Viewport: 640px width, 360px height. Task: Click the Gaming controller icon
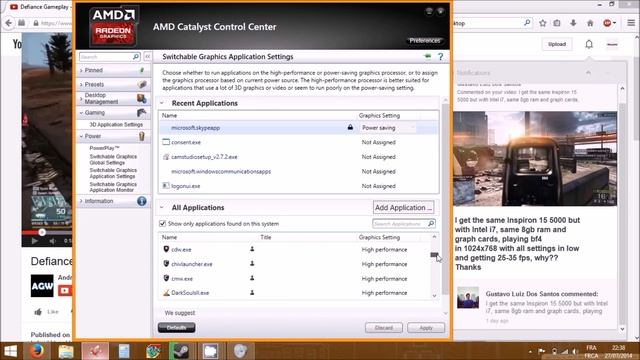pyautogui.click(x=142, y=113)
